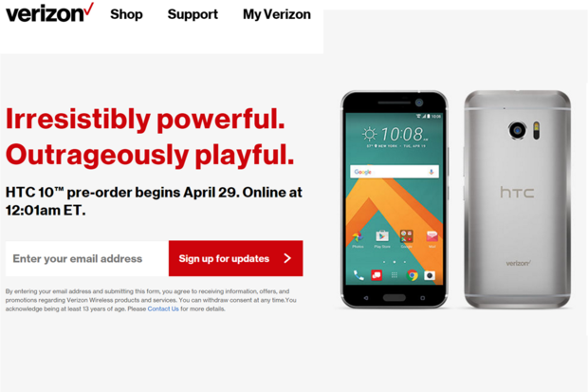This screenshot has height=392, width=588.
Task: Tap the microphone icon in Google bar
Action: [432, 172]
